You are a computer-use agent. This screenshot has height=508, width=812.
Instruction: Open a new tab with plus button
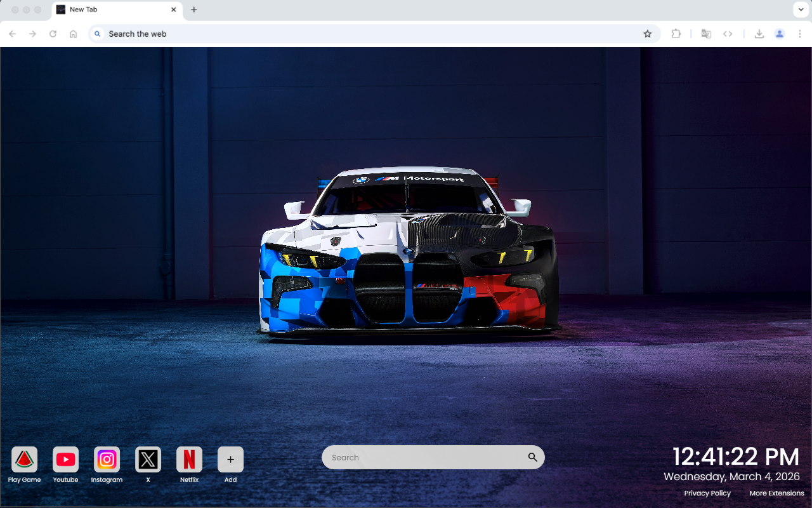[x=194, y=10]
